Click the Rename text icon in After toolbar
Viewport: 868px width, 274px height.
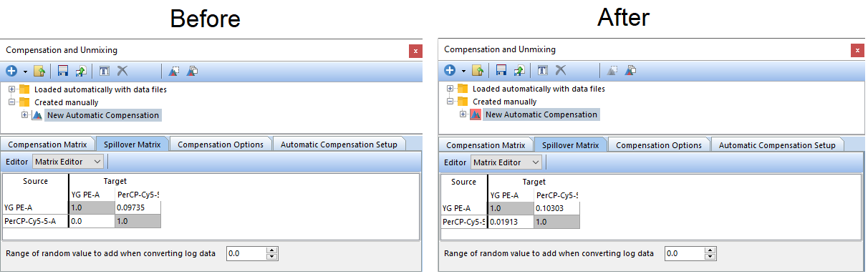[543, 70]
